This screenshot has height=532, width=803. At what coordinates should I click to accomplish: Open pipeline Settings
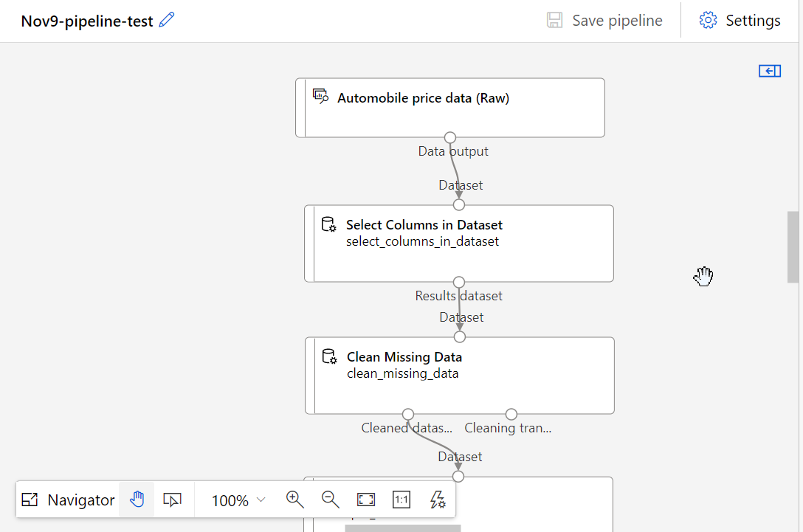(x=740, y=21)
